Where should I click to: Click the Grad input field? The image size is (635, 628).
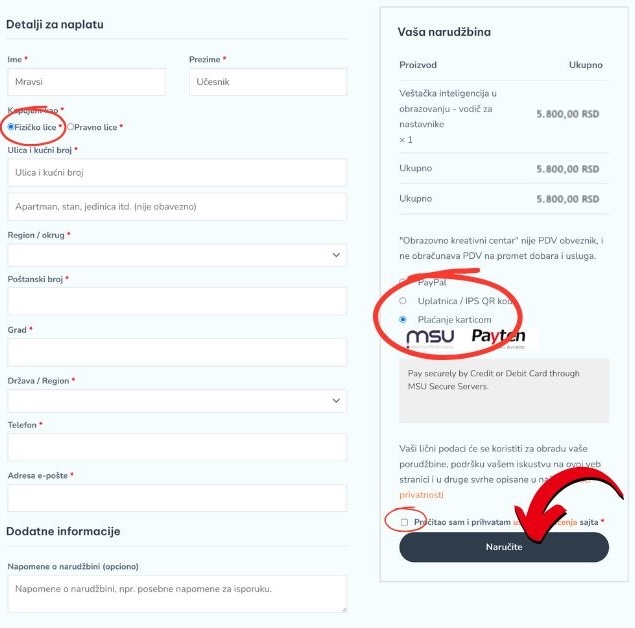coord(176,352)
